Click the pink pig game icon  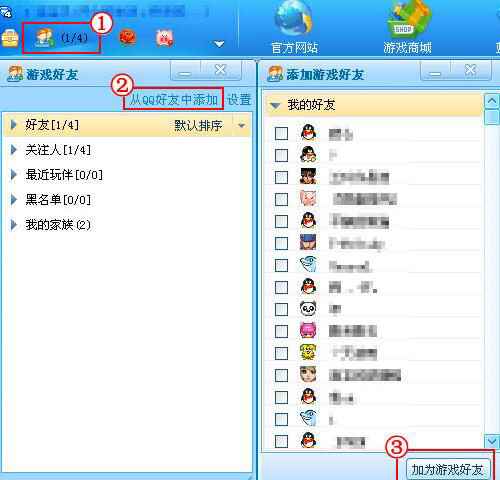pos(164,38)
